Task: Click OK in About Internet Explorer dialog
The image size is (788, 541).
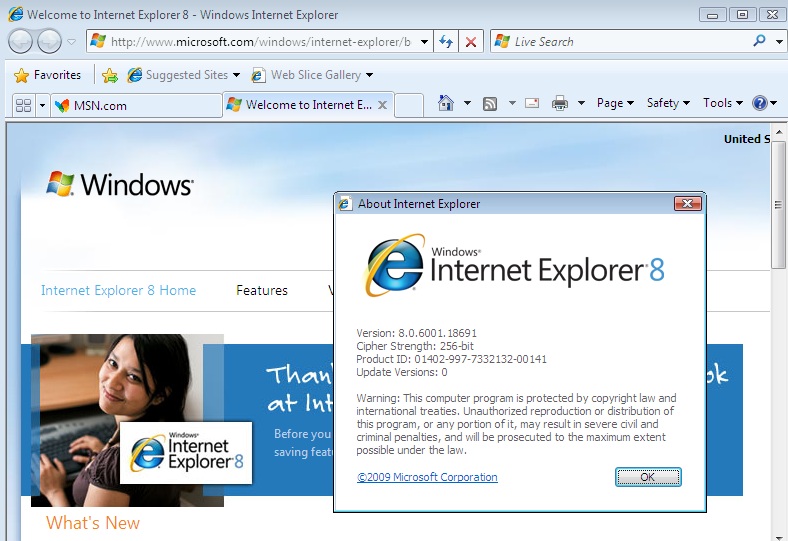Action: 648,477
